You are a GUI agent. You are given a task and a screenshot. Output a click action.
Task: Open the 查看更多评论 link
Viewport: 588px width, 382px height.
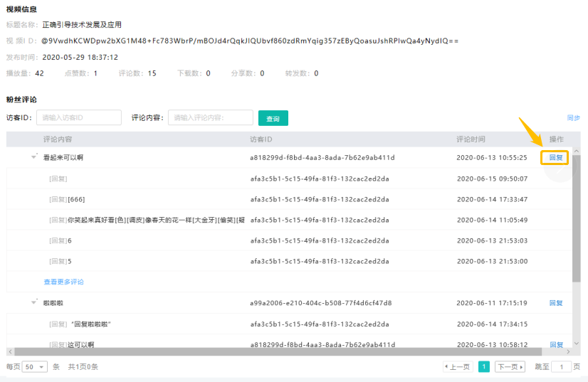click(x=63, y=282)
